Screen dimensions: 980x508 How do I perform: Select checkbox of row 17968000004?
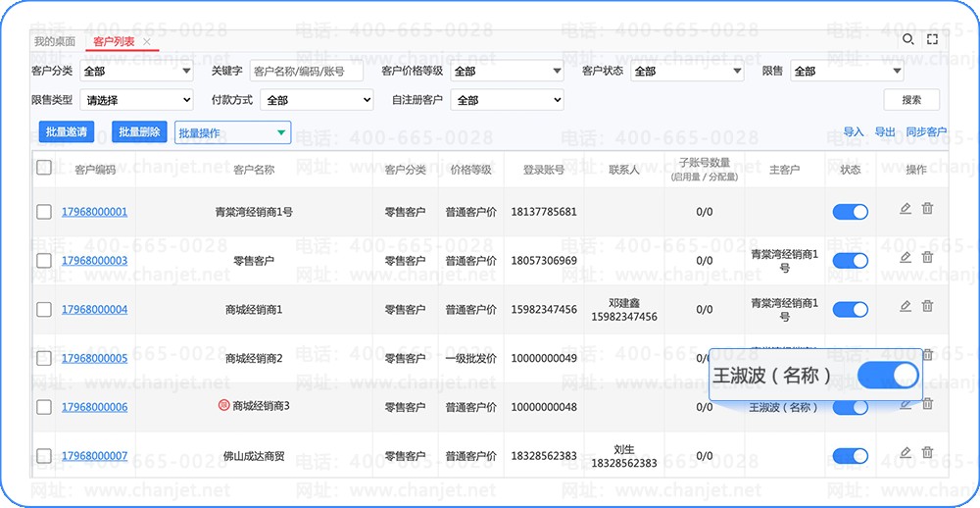(44, 310)
